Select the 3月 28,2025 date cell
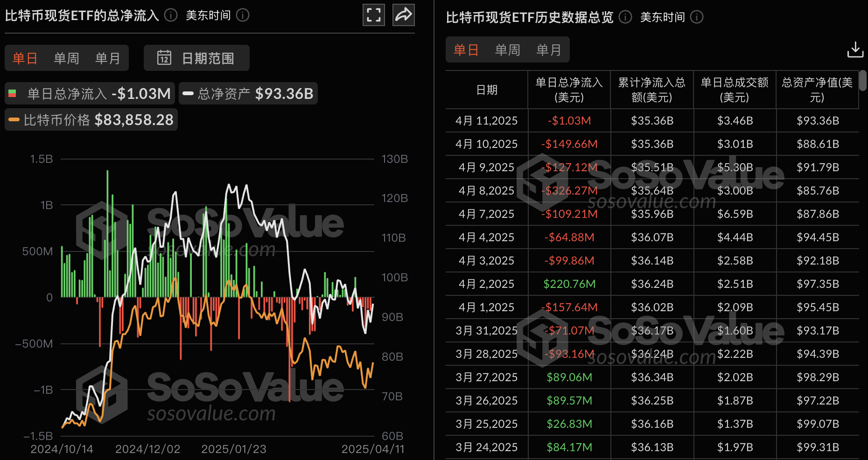The height and width of the screenshot is (460, 868). pos(487,354)
